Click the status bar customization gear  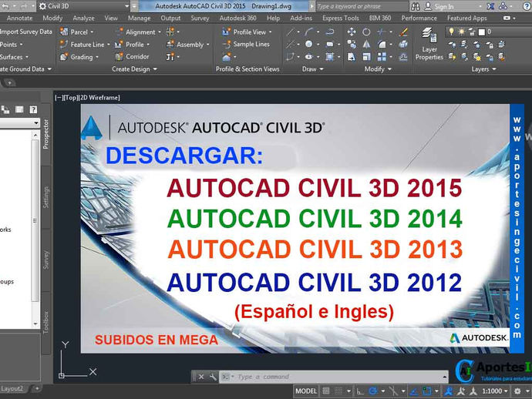(517, 391)
